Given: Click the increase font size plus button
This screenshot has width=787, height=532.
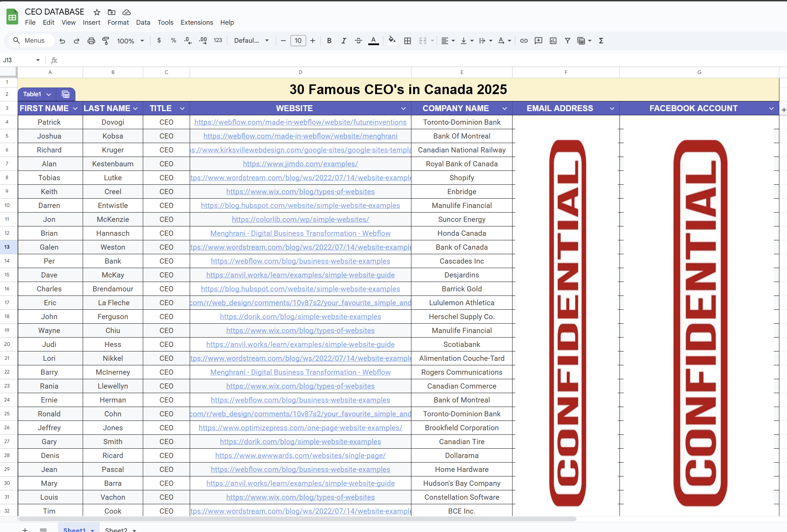Looking at the screenshot, I should coord(313,41).
